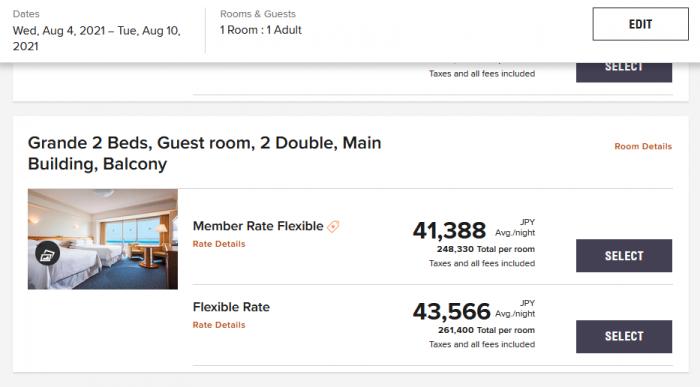Viewport: 700px width, 387px height.
Task: Click the 261,400 total per room text
Action: [486, 330]
